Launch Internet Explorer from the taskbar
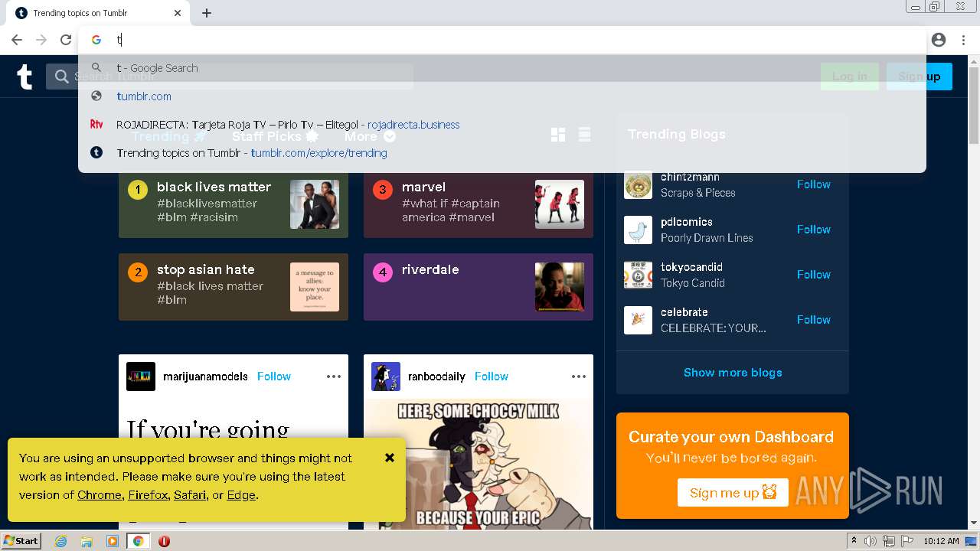The width and height of the screenshot is (980, 551). click(x=61, y=541)
